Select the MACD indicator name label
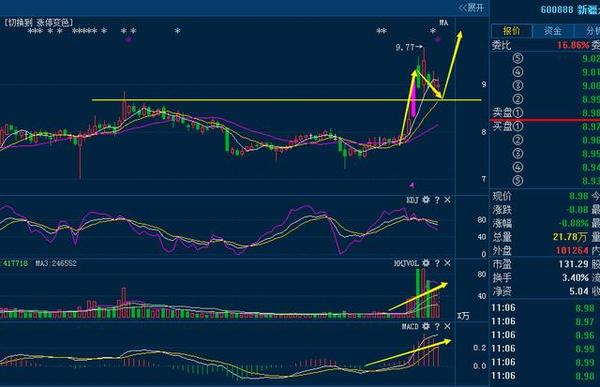Screen dimensions: 600x387 410,326
